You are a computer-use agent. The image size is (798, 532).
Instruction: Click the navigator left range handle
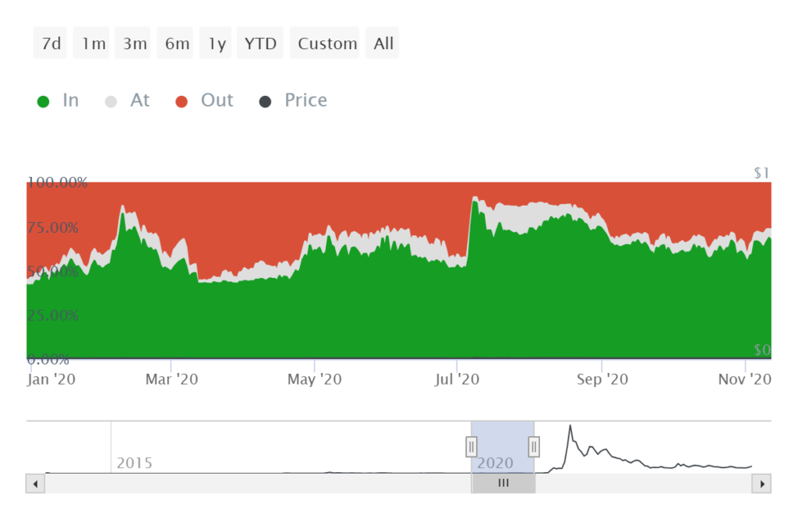pos(471,447)
